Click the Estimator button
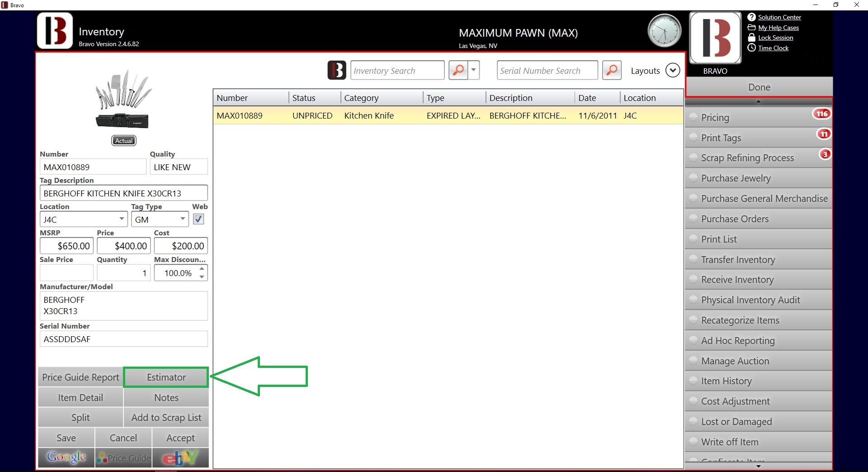Viewport: 868px width, 472px height. (166, 377)
